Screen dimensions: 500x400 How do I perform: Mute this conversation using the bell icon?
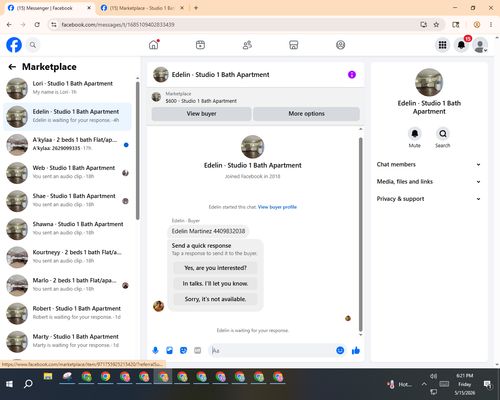pos(415,134)
